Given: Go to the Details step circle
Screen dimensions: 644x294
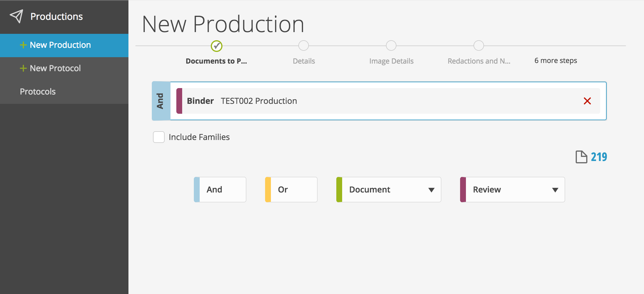Looking at the screenshot, I should tap(304, 45).
